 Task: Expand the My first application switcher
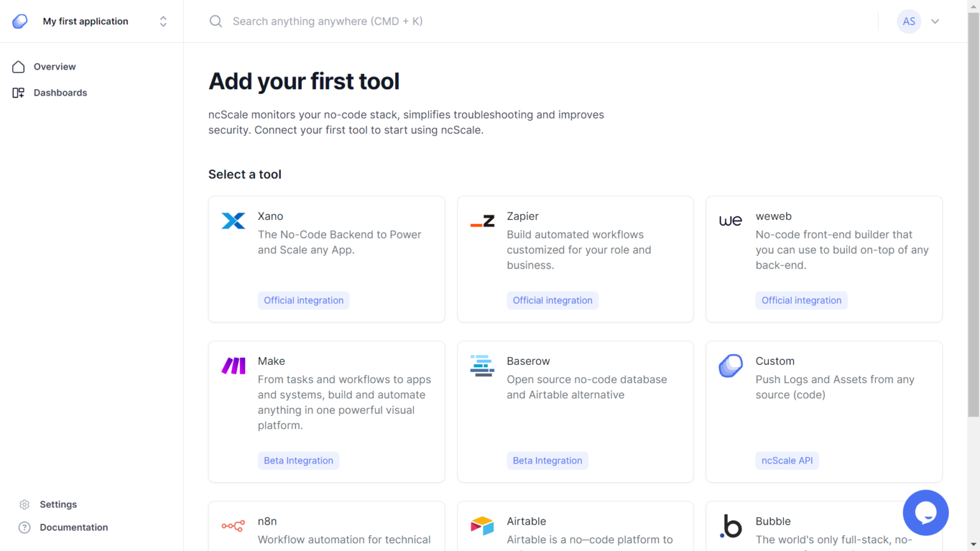[x=163, y=22]
